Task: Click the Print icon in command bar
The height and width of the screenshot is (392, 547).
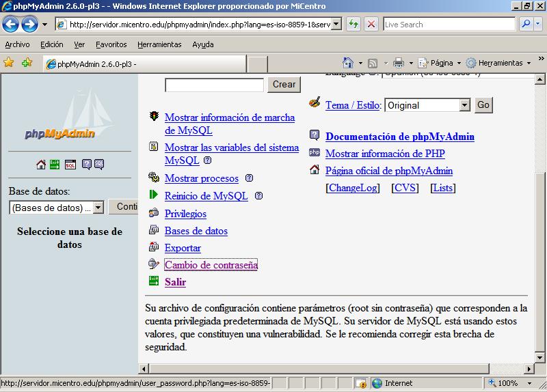Action: click(x=399, y=63)
